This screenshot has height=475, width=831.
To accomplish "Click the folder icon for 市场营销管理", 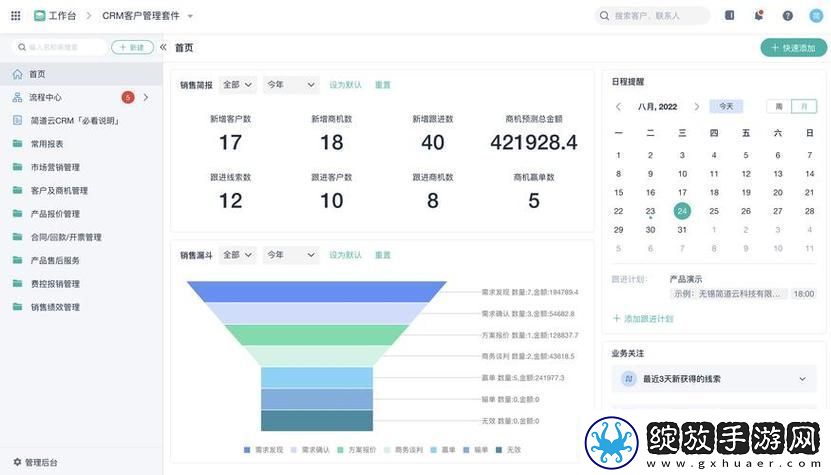I will click(x=17, y=167).
